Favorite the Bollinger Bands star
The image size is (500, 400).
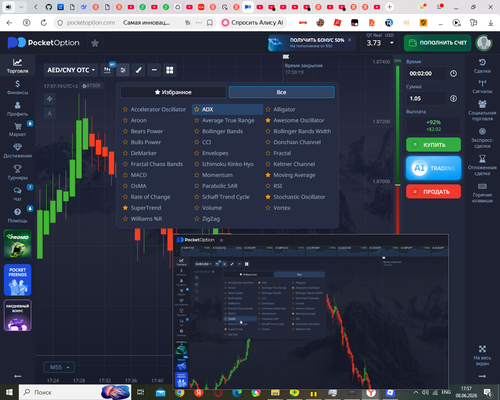tap(197, 131)
